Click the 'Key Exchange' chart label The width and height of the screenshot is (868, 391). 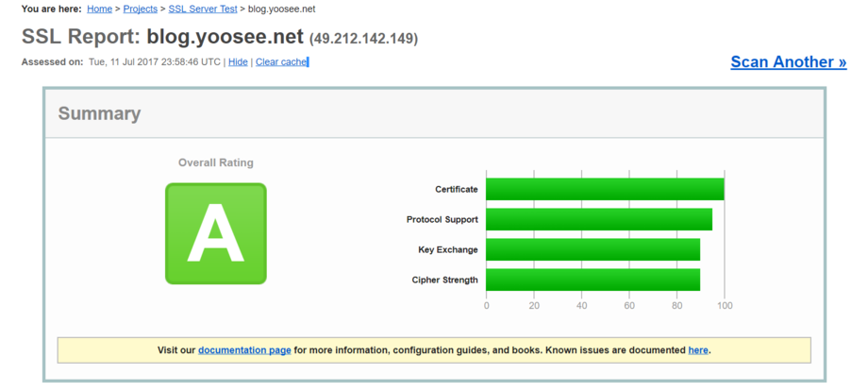point(448,249)
